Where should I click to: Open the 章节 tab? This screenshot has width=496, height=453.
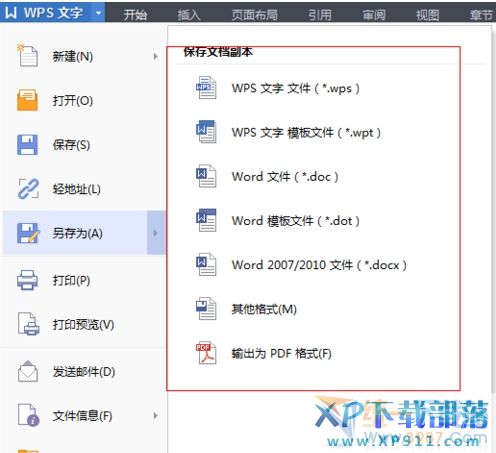pos(481,14)
